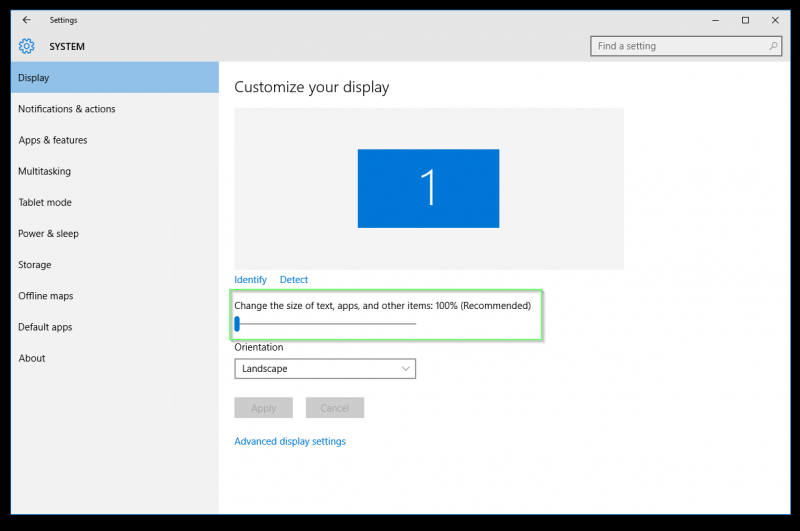
Task: Click the Detect link
Action: click(x=293, y=280)
